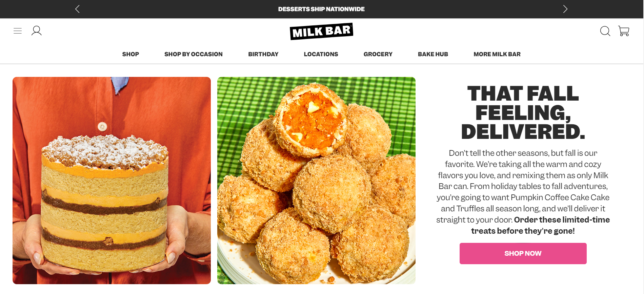Open the Pumpkin Coffee Cake image
The height and width of the screenshot is (294, 644).
pos(112,181)
